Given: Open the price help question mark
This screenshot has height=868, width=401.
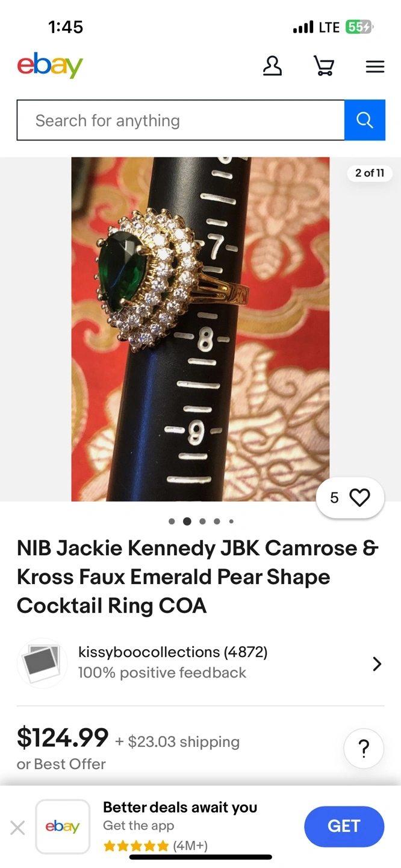Looking at the screenshot, I should [x=364, y=749].
